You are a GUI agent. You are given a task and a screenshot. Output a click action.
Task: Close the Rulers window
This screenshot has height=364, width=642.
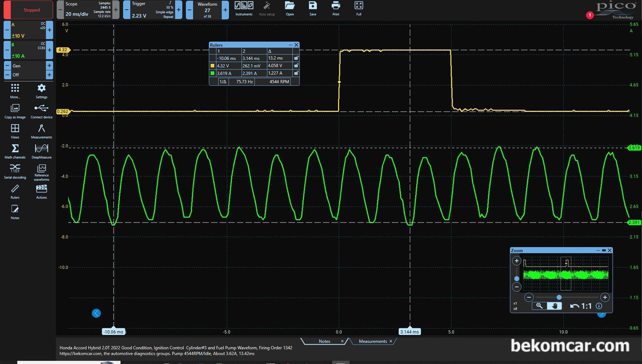point(296,45)
